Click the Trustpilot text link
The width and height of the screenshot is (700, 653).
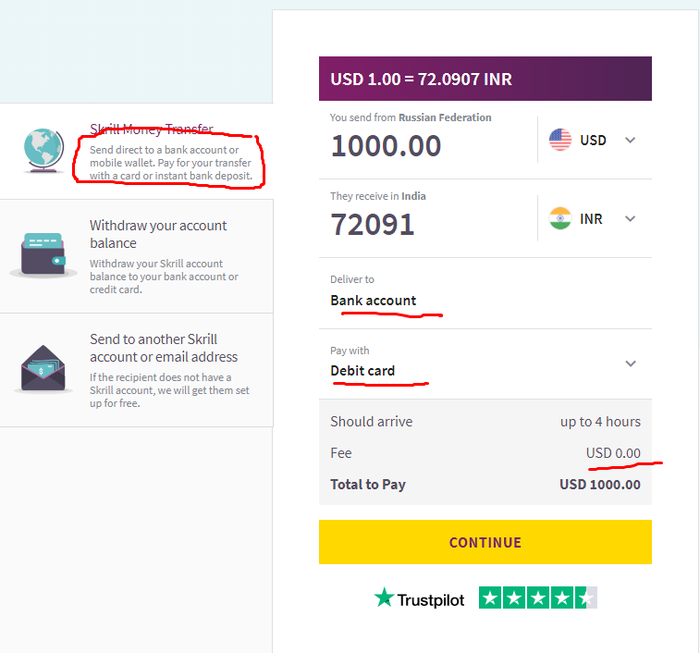[x=430, y=599]
